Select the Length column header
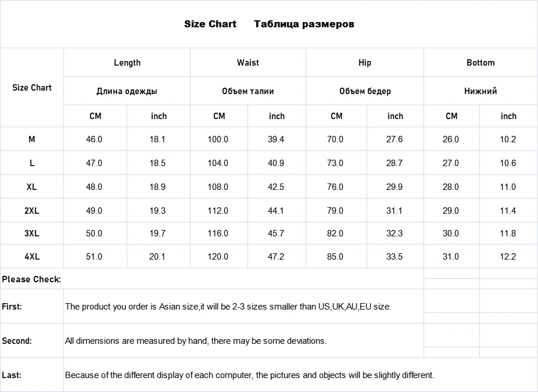The image size is (538, 392). (x=127, y=63)
